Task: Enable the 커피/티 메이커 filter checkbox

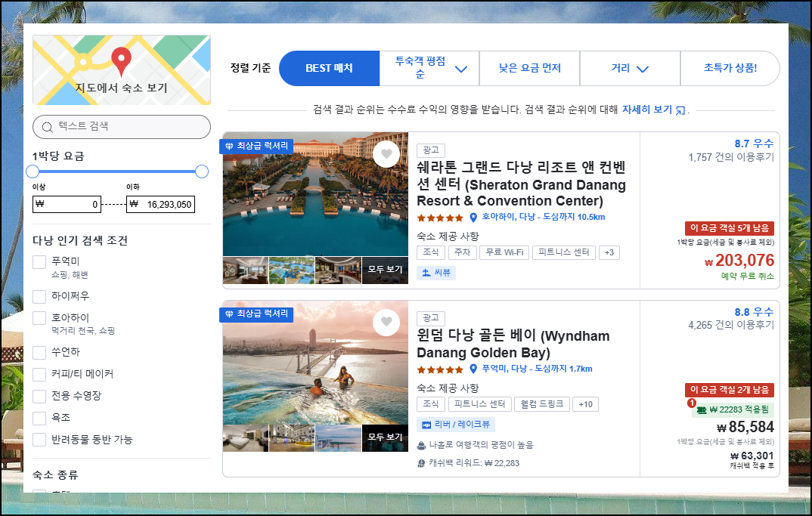Action: pos(39,374)
